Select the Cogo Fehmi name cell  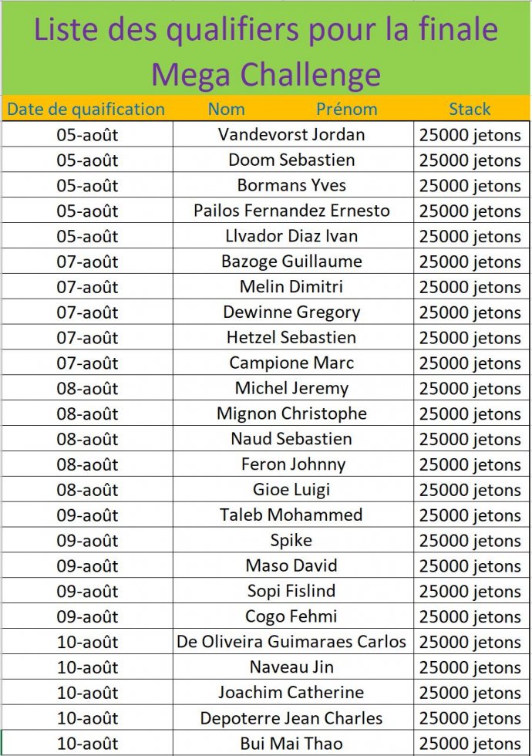coord(291,616)
